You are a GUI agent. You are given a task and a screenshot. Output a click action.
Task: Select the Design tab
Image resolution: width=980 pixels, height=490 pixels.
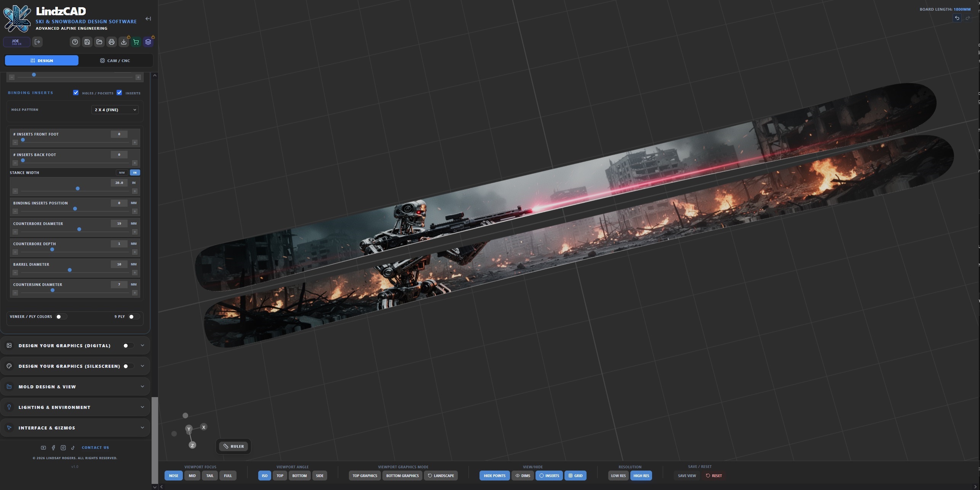42,61
